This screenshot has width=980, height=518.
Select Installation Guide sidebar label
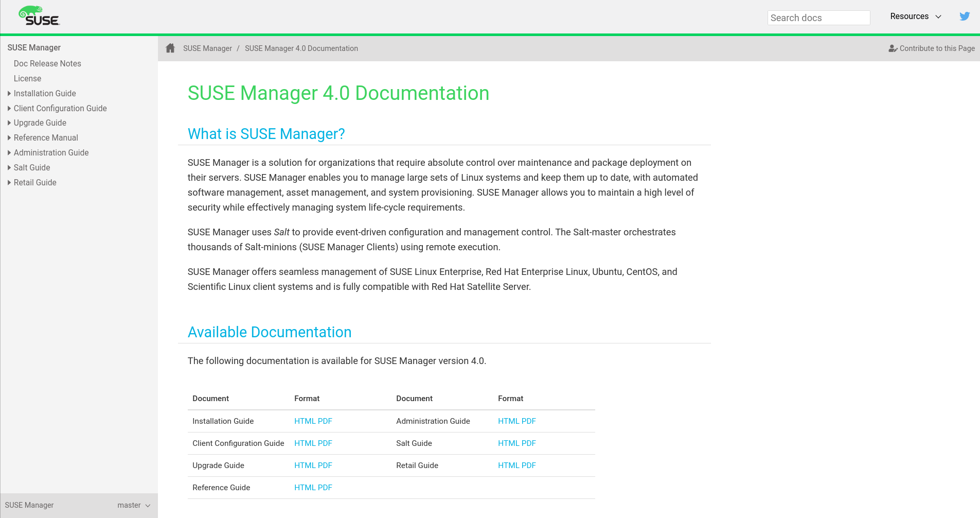45,93
